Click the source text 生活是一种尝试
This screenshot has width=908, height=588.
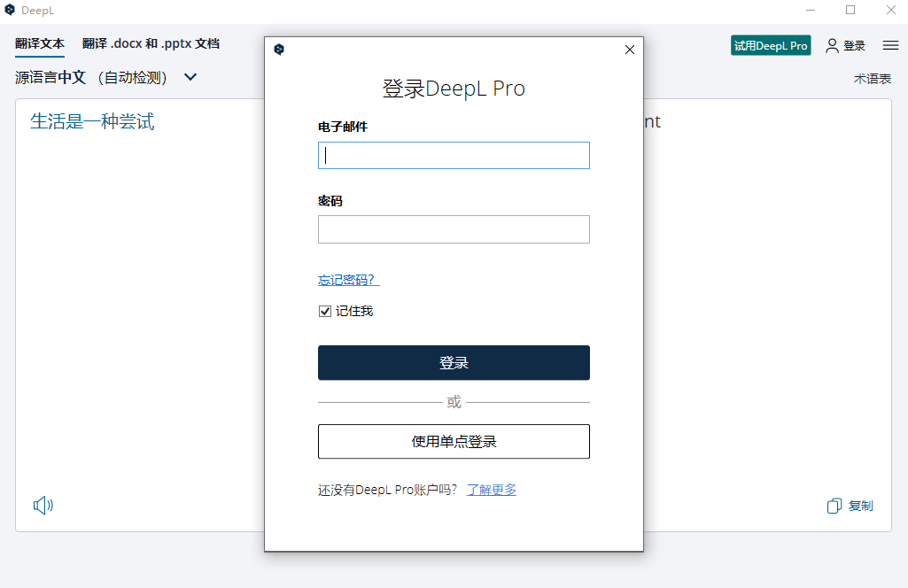[93, 121]
